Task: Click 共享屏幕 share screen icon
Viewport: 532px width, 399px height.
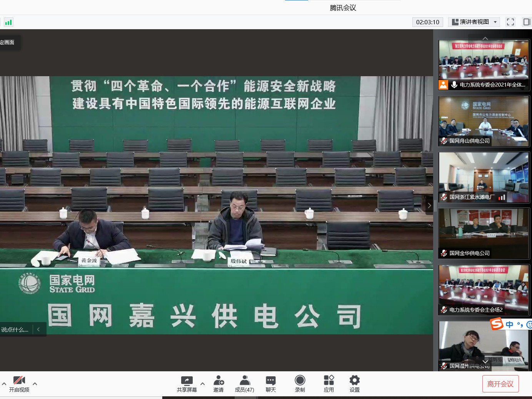Action: 187,384
